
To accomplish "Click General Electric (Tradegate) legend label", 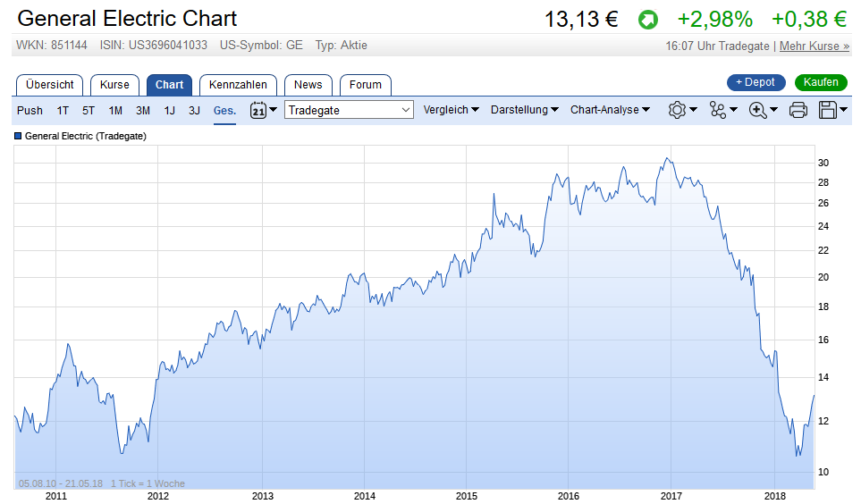I will click(86, 136).
